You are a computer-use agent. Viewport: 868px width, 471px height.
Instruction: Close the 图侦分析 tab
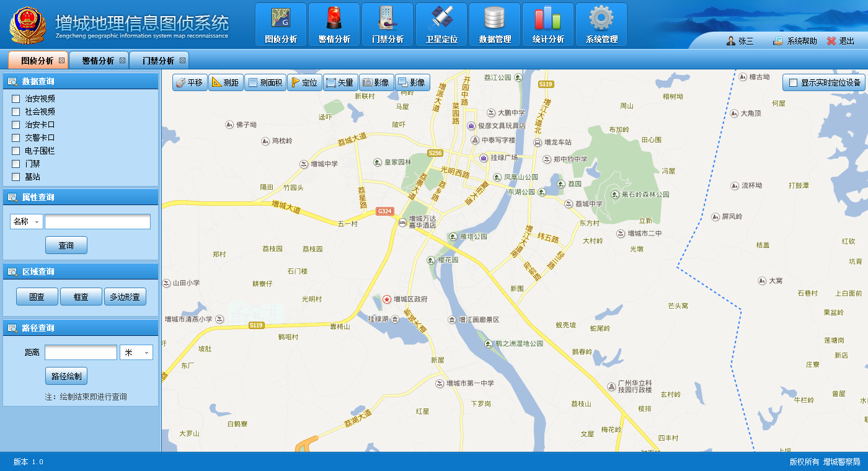pos(61,61)
